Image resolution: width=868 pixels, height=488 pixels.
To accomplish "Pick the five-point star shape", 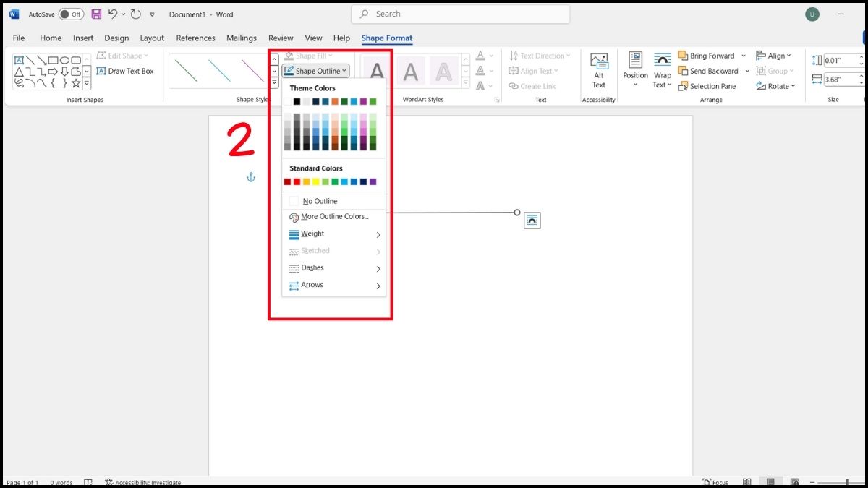I will pyautogui.click(x=76, y=83).
